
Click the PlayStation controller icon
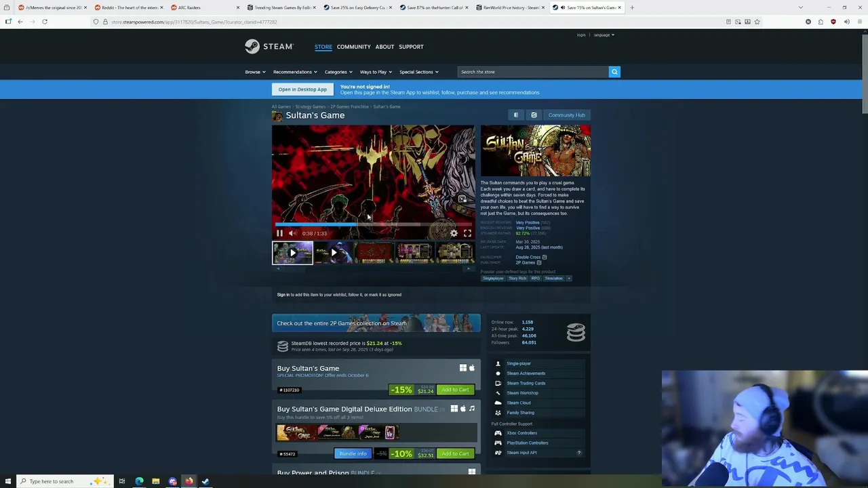pyautogui.click(x=498, y=443)
